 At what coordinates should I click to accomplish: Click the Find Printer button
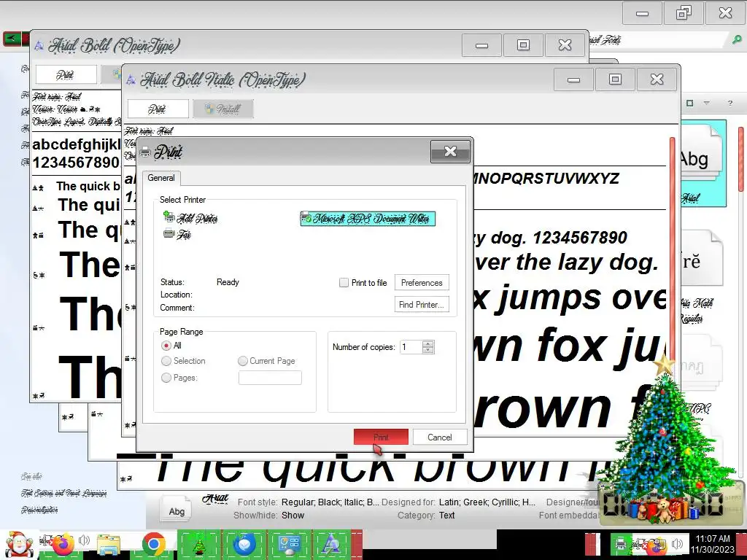[422, 304]
